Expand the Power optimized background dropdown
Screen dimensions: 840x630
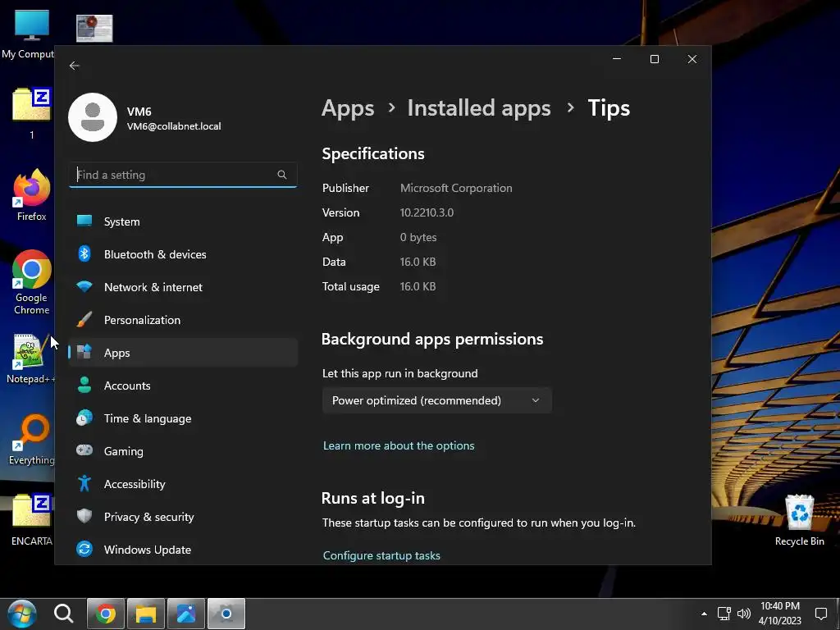436,400
